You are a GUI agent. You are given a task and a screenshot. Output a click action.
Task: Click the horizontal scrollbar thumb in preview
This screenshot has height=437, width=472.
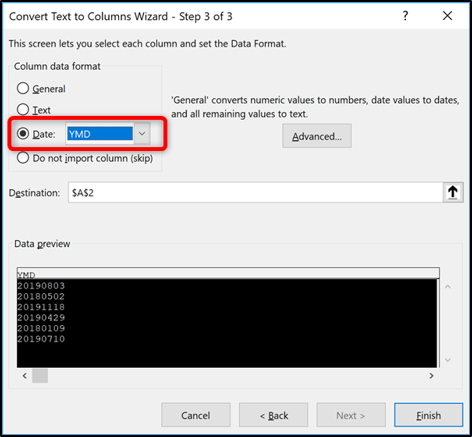coord(40,376)
